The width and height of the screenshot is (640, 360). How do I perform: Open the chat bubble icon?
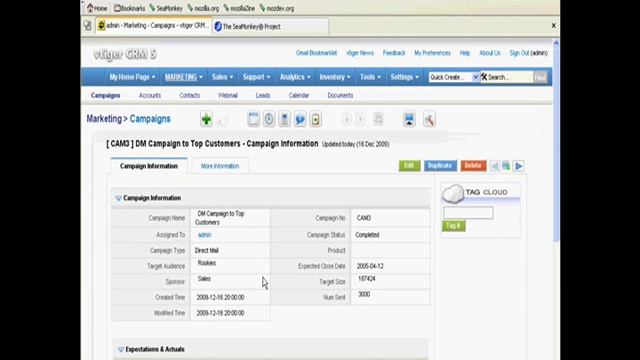click(300, 119)
